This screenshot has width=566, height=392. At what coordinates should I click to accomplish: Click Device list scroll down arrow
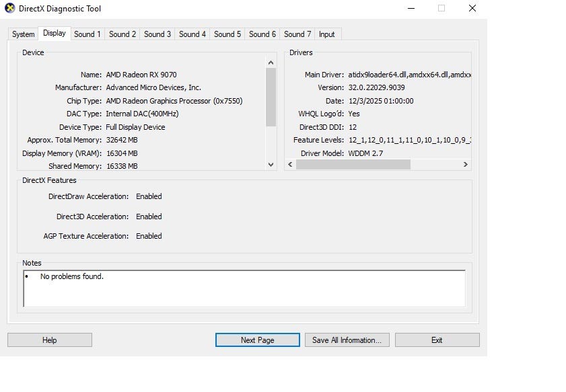[271, 165]
